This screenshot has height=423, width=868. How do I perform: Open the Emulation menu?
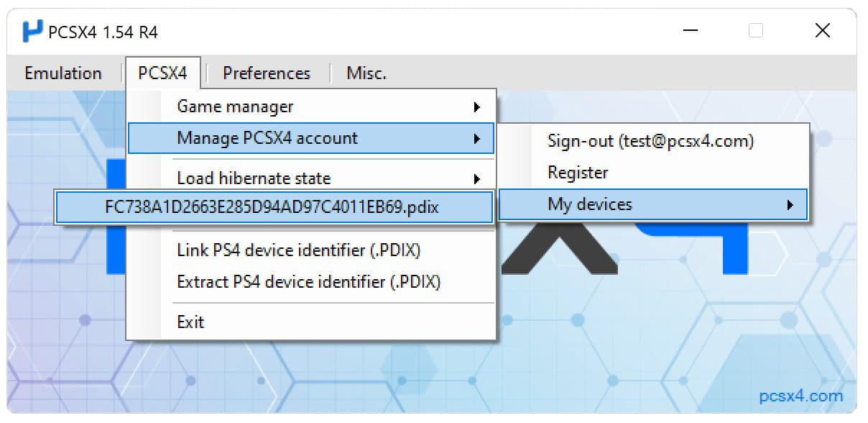(63, 73)
